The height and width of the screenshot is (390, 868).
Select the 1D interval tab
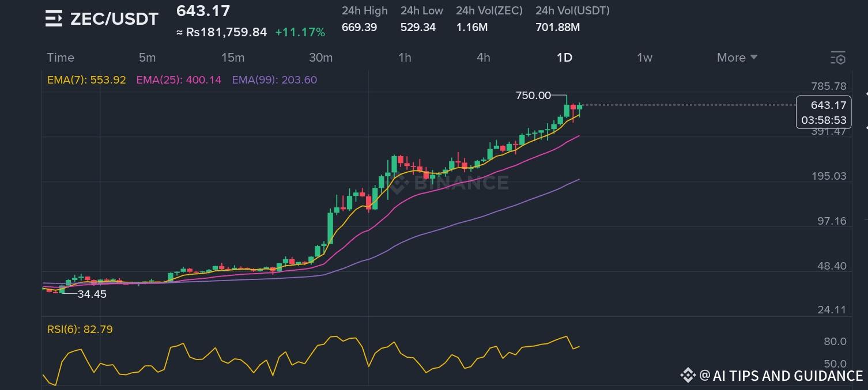(564, 58)
